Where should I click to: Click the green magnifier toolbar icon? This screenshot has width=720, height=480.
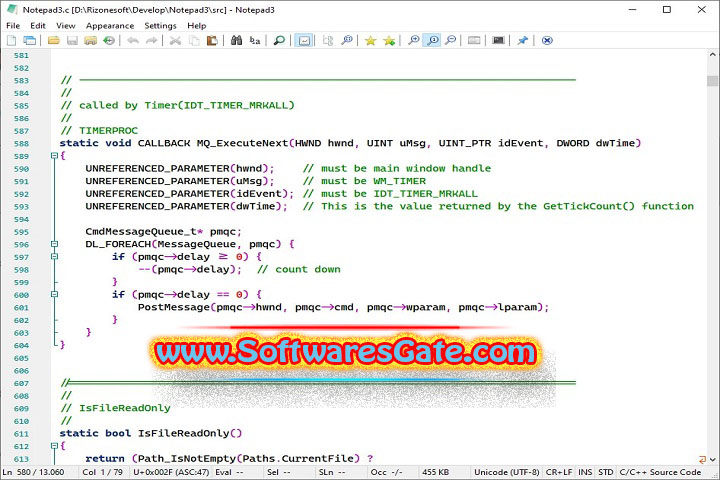click(x=279, y=41)
